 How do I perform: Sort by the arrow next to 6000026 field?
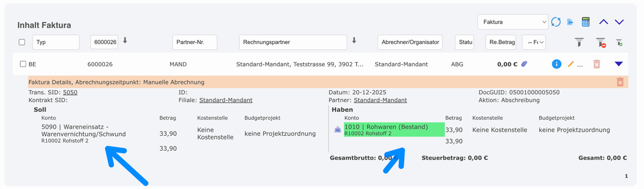[x=125, y=41]
